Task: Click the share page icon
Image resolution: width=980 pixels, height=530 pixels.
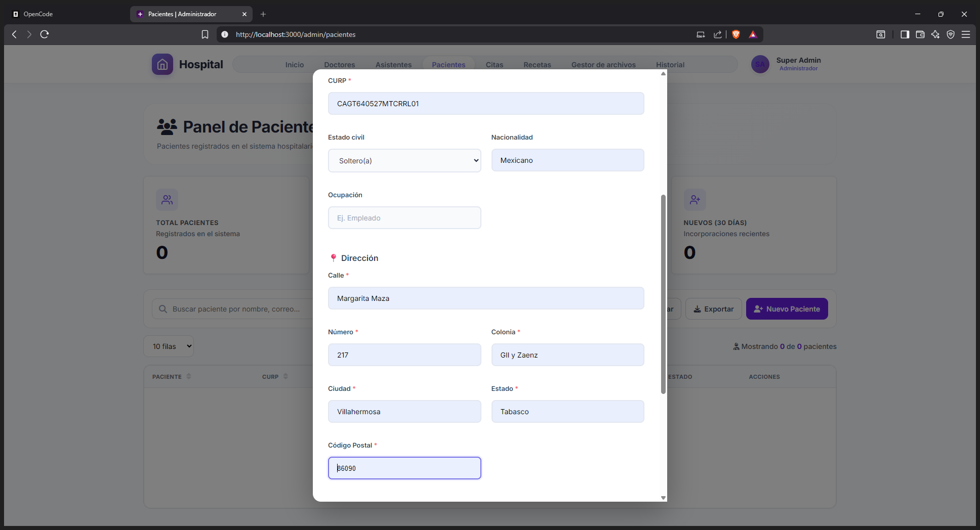Action: pyautogui.click(x=718, y=34)
